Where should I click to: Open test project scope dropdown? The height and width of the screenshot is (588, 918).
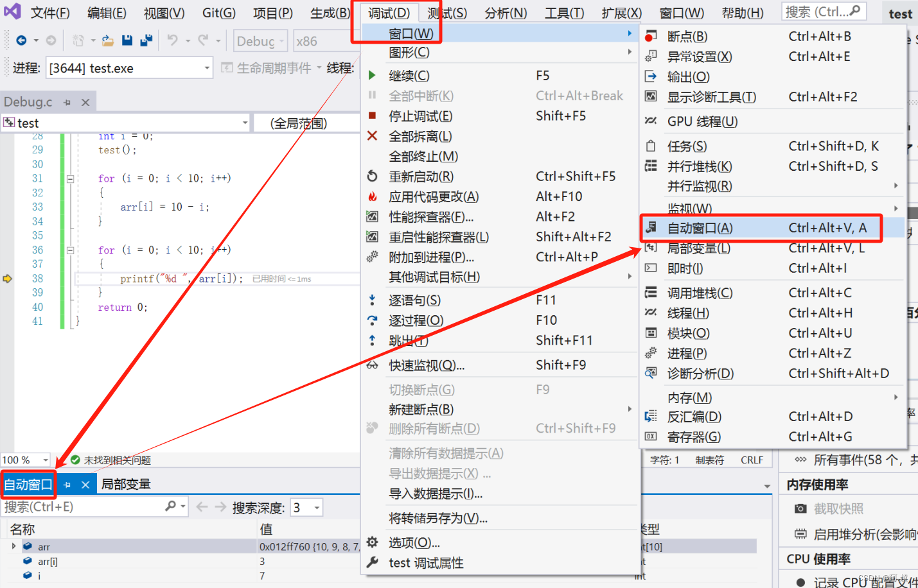126,123
